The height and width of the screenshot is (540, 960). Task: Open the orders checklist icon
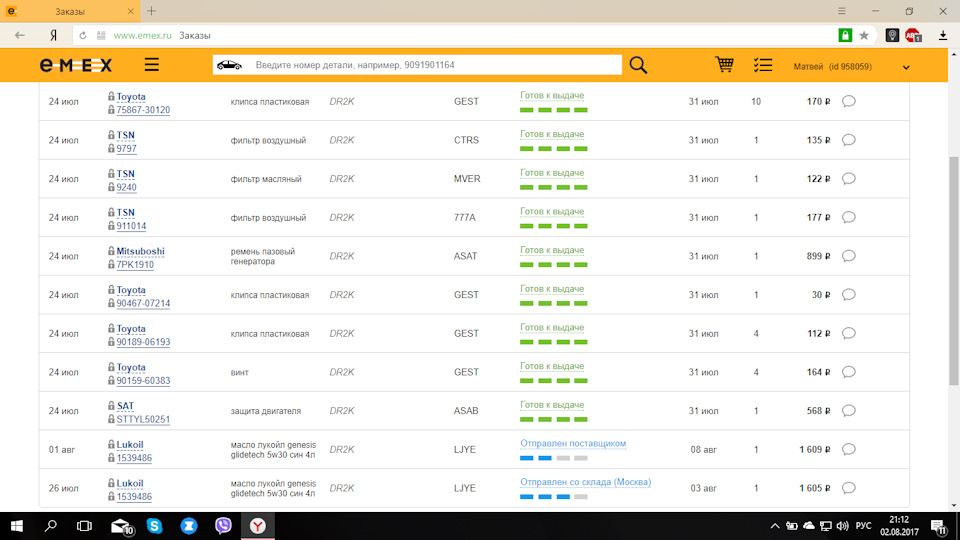[763, 65]
